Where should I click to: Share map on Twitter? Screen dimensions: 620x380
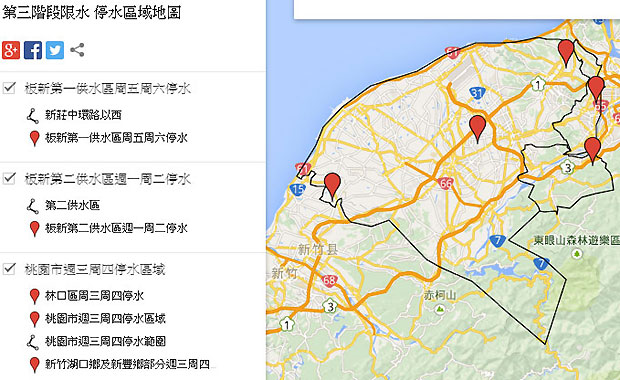coord(55,50)
